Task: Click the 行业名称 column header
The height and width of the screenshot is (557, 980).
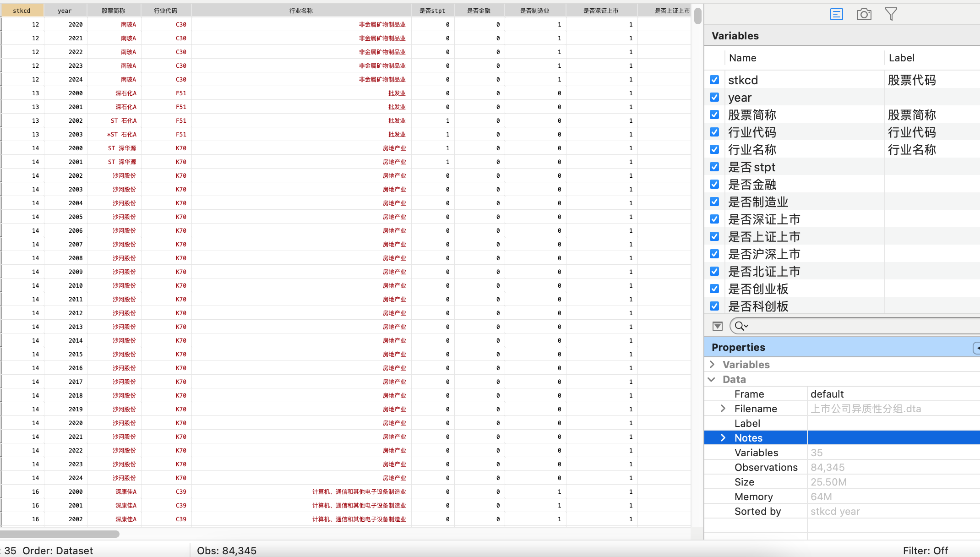Action: pos(301,11)
